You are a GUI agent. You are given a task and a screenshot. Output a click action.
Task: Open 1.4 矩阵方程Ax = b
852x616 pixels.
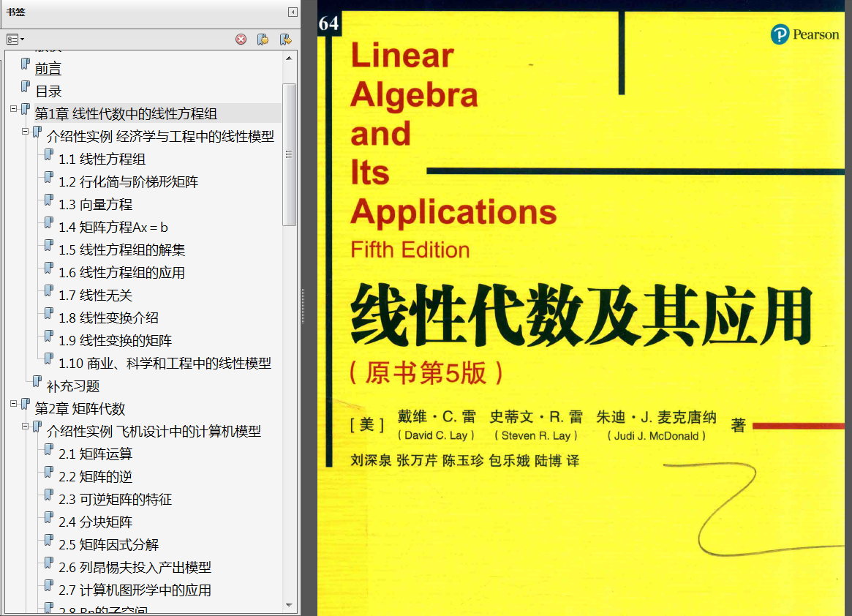pyautogui.click(x=113, y=228)
